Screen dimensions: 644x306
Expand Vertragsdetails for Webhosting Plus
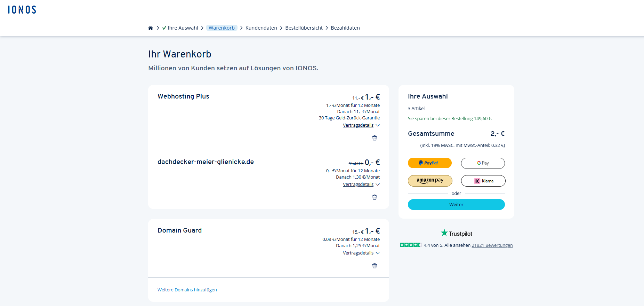pos(361,125)
